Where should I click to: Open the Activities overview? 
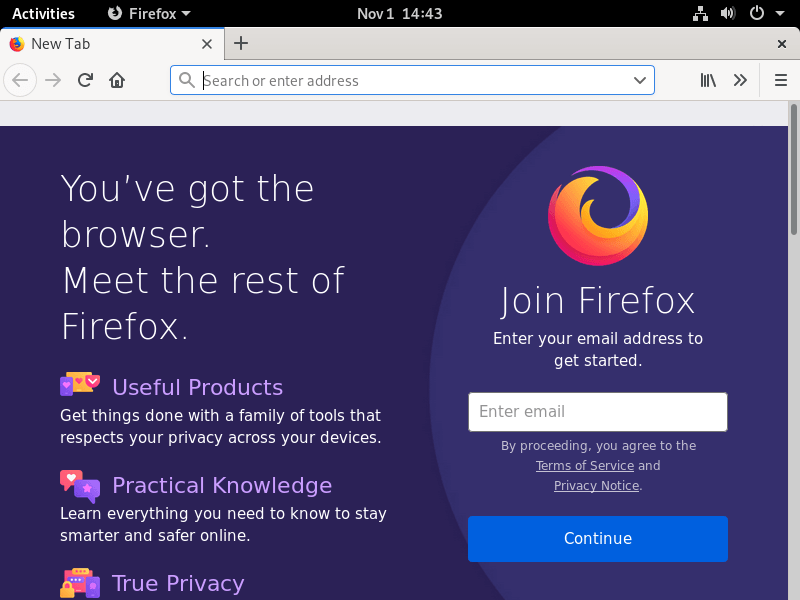(43, 13)
